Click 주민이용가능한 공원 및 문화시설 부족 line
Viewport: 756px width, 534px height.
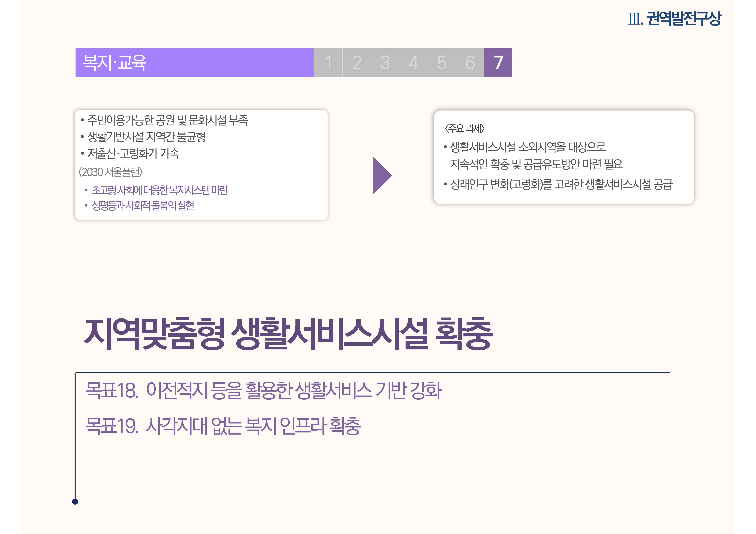click(168, 120)
